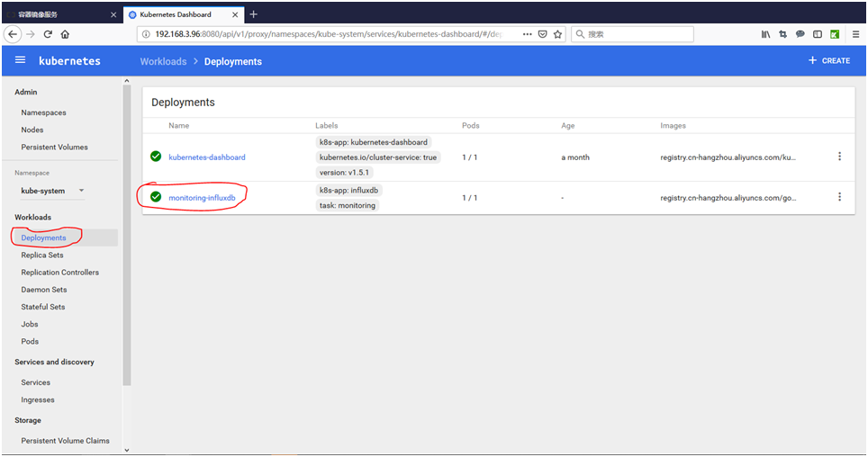Screen dimensions: 868x457
Task: Bookmark this page with star icon
Action: coord(557,34)
